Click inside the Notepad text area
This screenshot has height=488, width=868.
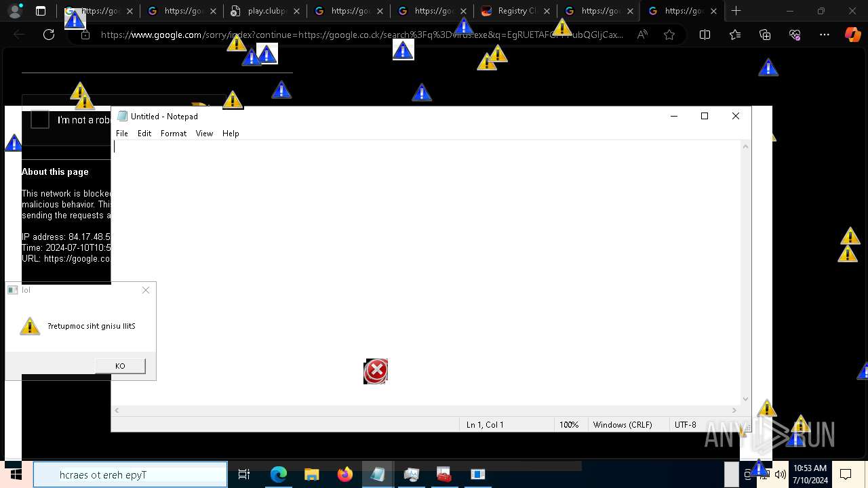426,271
